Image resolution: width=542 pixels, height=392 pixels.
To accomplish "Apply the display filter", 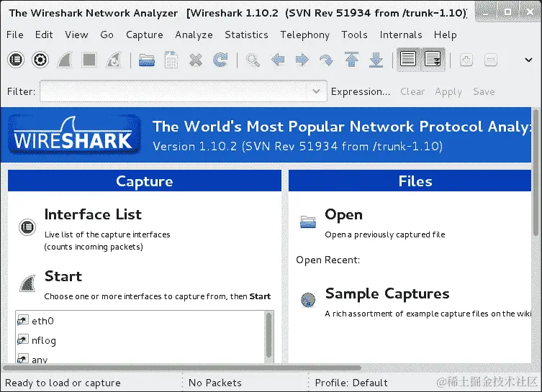I will coord(448,92).
